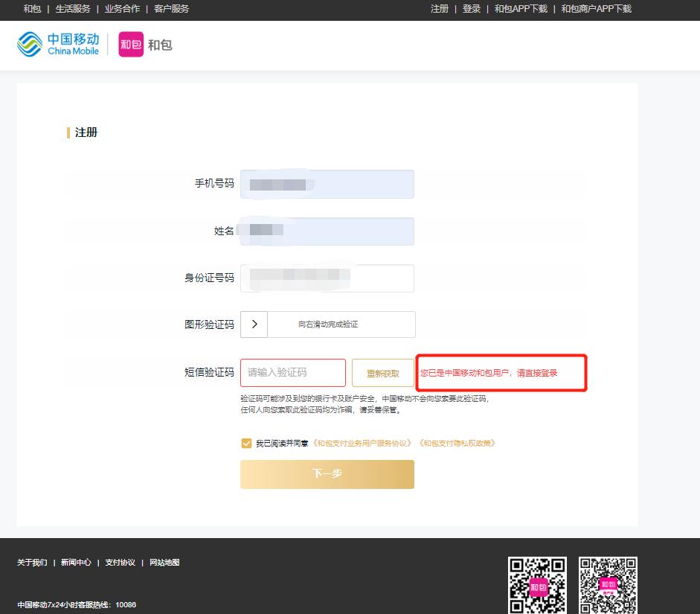700x614 pixels.
Task: Click the 注册 link in the top bar
Action: tap(440, 9)
